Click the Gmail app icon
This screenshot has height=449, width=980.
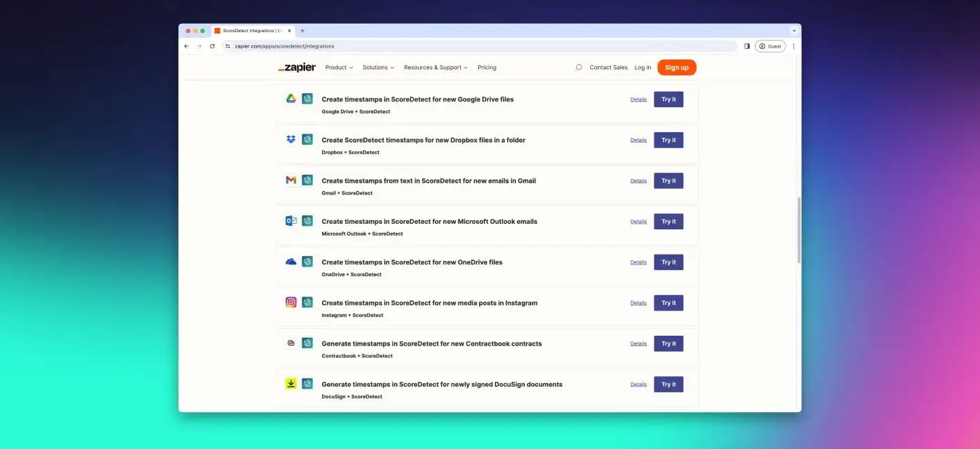click(x=291, y=180)
